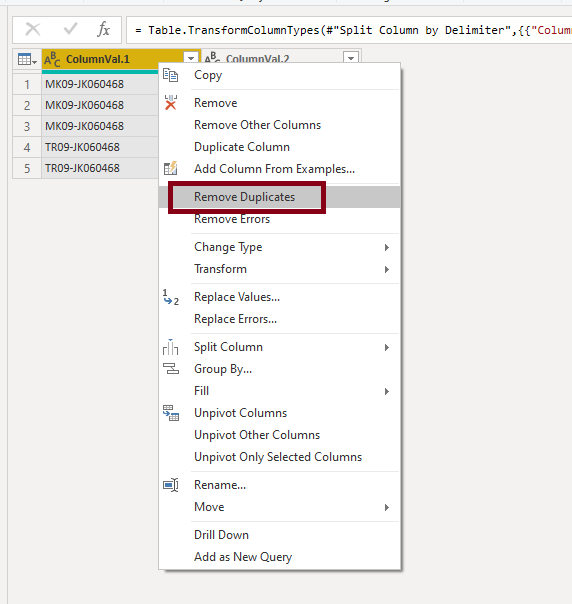The width and height of the screenshot is (572, 604).
Task: Click the cancel X formula bar icon
Action: pos(33,29)
